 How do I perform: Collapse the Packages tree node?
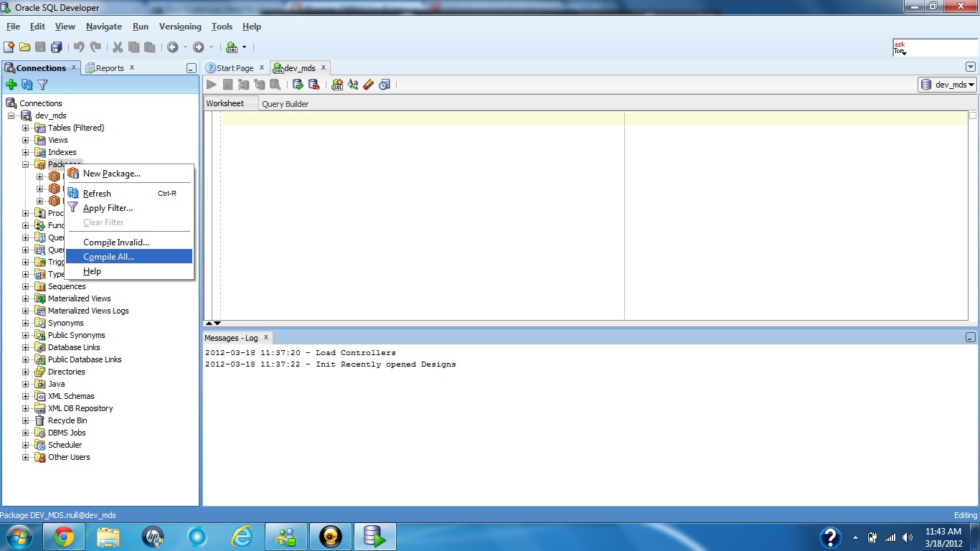point(26,164)
